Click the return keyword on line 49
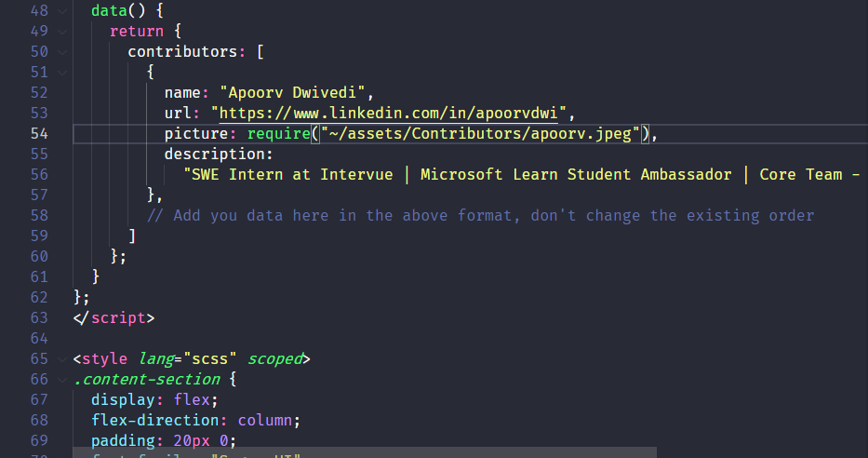Viewport: 868px width, 458px height. click(x=137, y=31)
